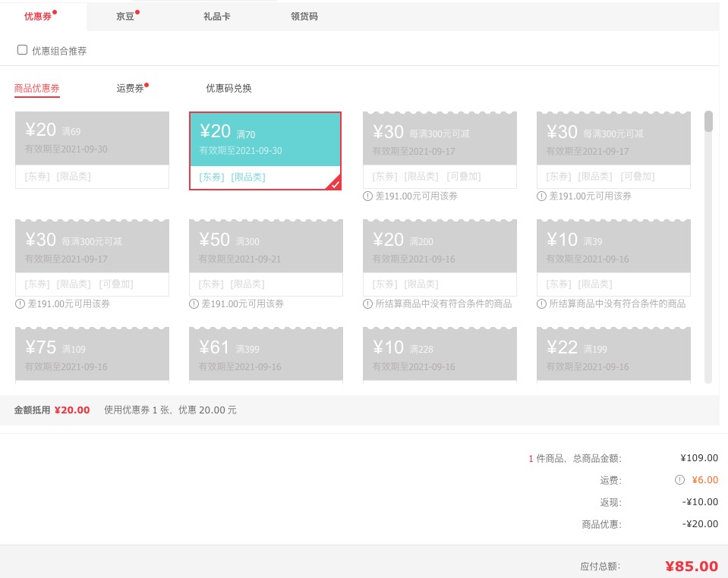The height and width of the screenshot is (578, 728).
Task: Deselect the selected ¥20 满70 coupon
Action: point(265,151)
